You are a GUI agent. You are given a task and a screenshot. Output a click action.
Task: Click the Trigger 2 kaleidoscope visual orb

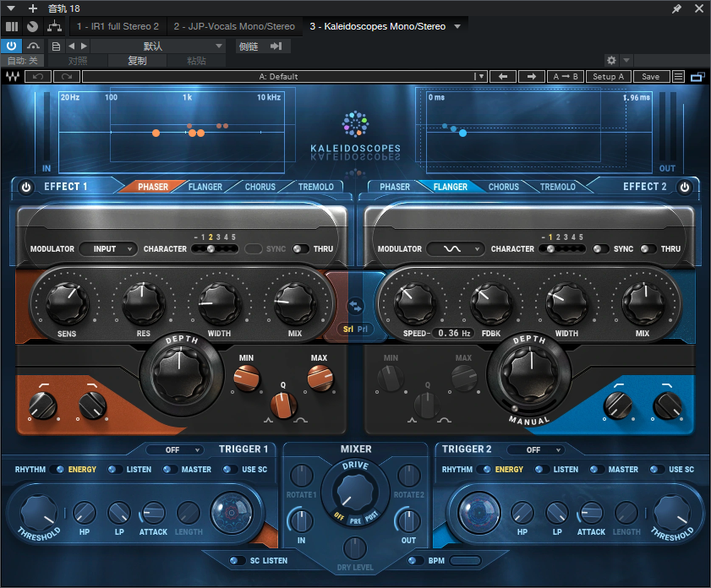point(479,513)
